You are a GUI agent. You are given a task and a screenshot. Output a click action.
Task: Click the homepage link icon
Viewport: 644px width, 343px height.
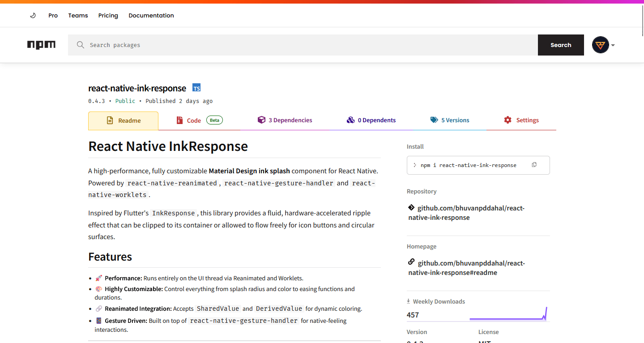coord(411,262)
